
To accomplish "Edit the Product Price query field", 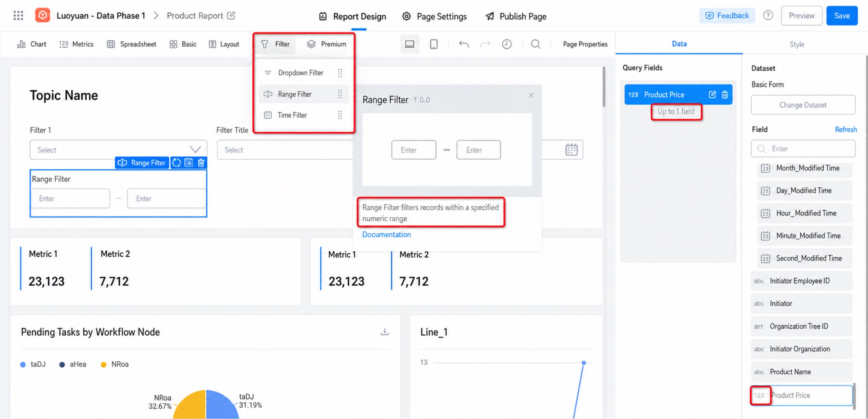I will click(x=712, y=95).
